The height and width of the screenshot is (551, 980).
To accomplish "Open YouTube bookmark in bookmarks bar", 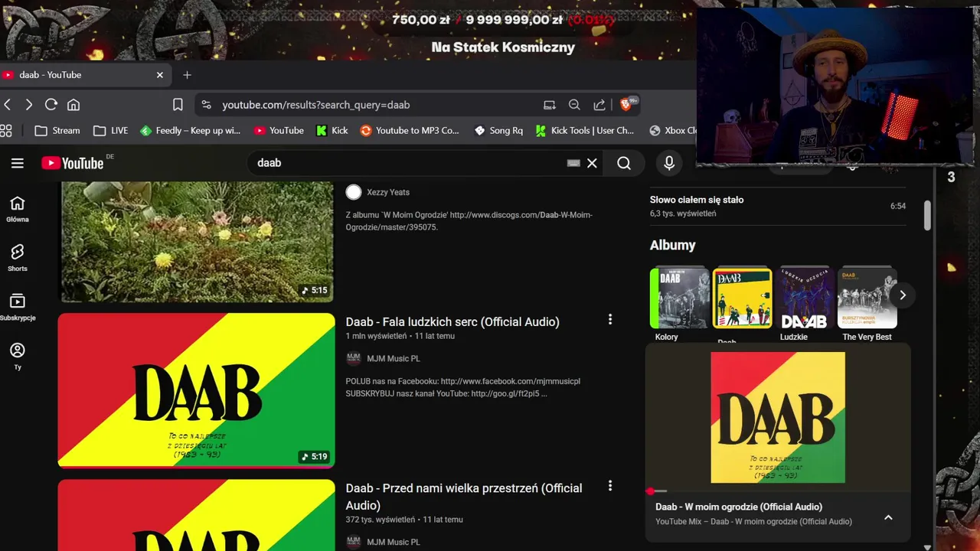I will click(x=279, y=131).
